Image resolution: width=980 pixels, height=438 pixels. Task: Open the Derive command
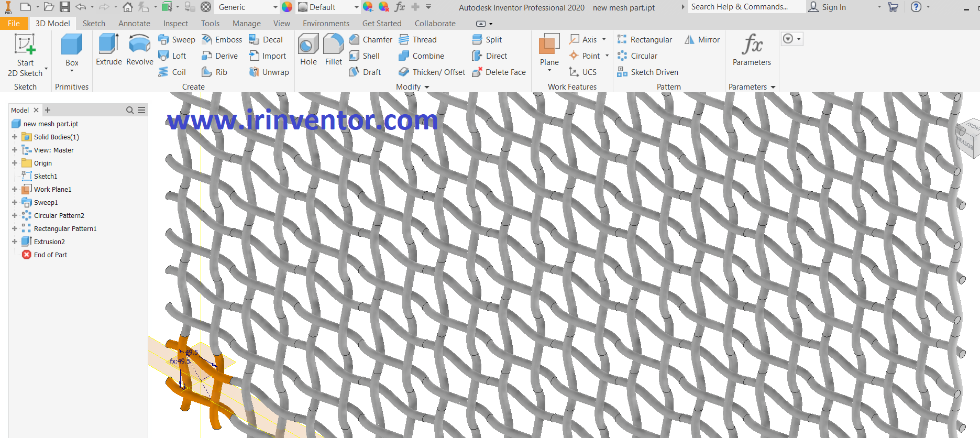pyautogui.click(x=220, y=56)
